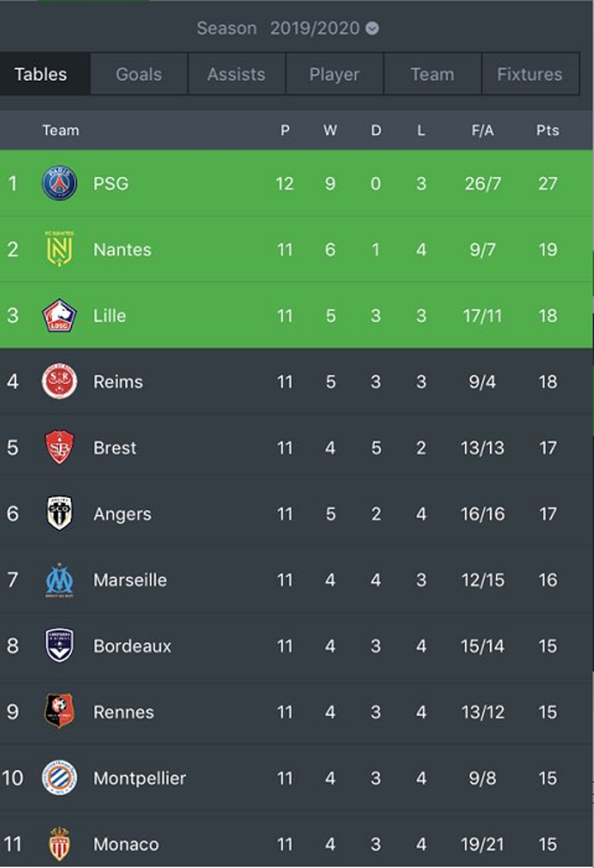
Task: Click the PSG club crest icon
Action: (x=59, y=183)
